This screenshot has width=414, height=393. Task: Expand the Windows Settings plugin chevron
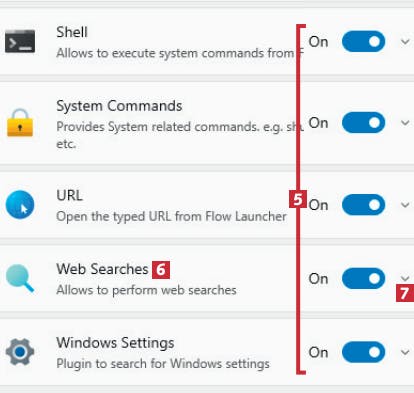click(x=405, y=352)
